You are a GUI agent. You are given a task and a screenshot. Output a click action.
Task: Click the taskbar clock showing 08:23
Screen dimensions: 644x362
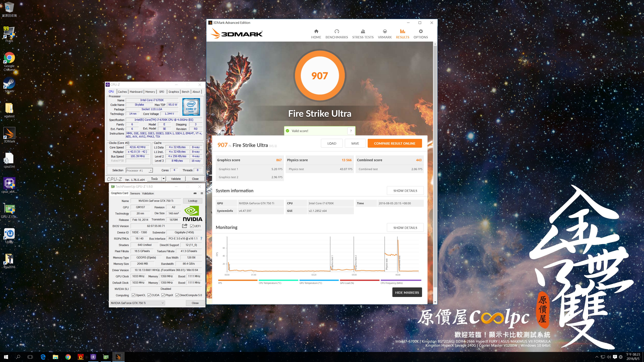pyautogui.click(x=633, y=356)
